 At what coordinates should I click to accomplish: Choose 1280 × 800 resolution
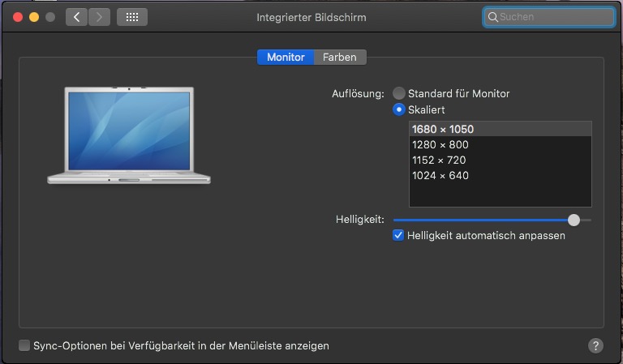tap(501, 144)
